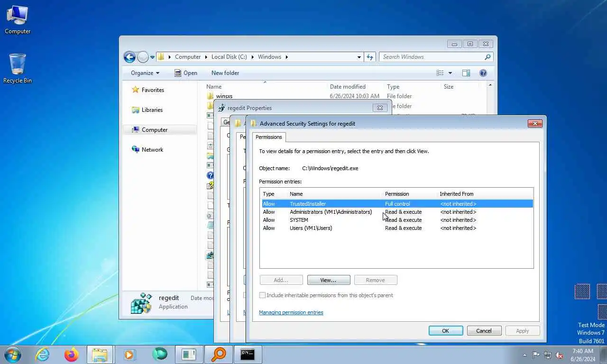Click the panel window taskbar icon
607x364 pixels.
189,355
